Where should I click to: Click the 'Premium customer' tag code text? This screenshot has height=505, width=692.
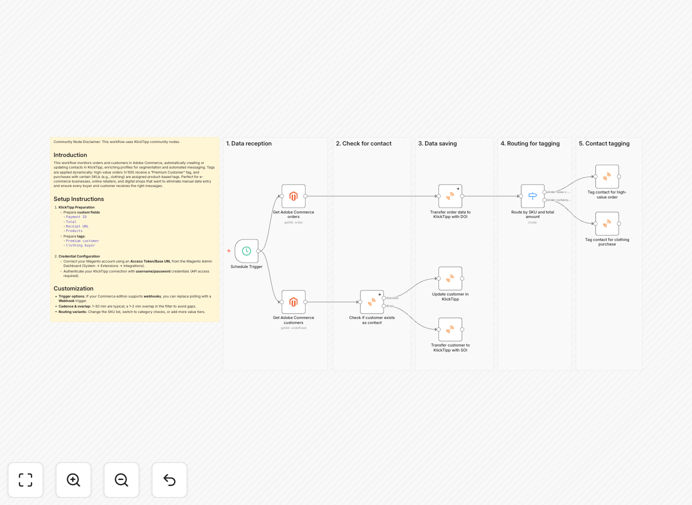pos(82,241)
